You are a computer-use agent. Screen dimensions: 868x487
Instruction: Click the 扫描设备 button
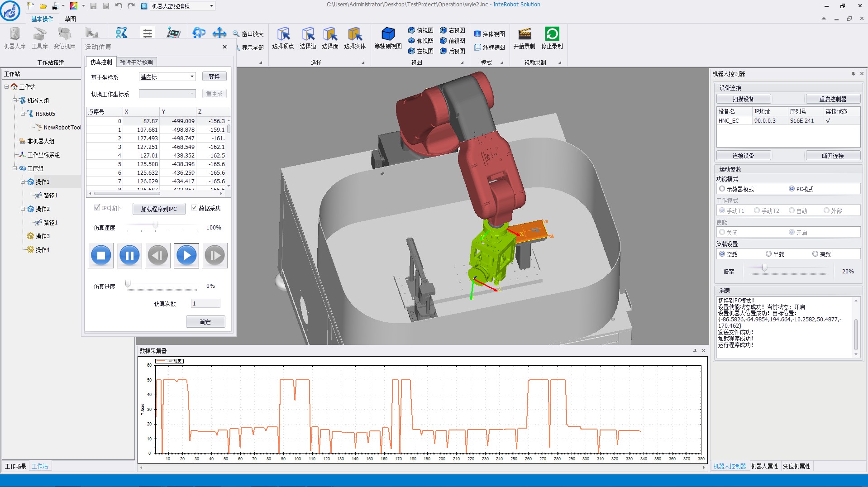(x=743, y=99)
